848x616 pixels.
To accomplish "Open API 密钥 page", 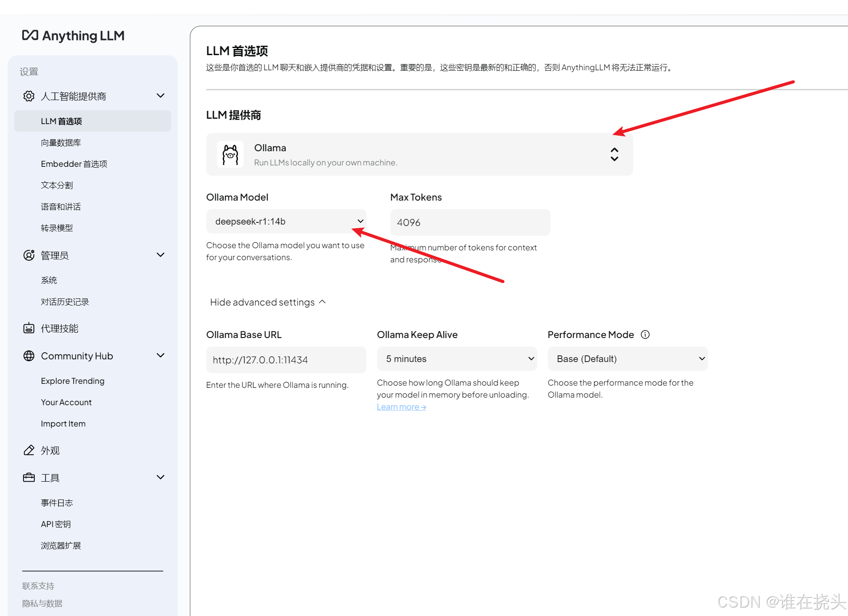I will coord(56,524).
